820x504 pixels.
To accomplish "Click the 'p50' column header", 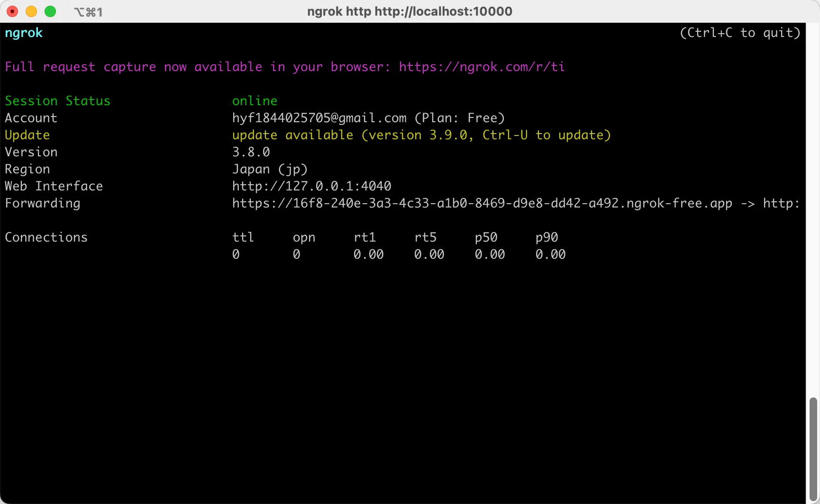I will click(486, 237).
